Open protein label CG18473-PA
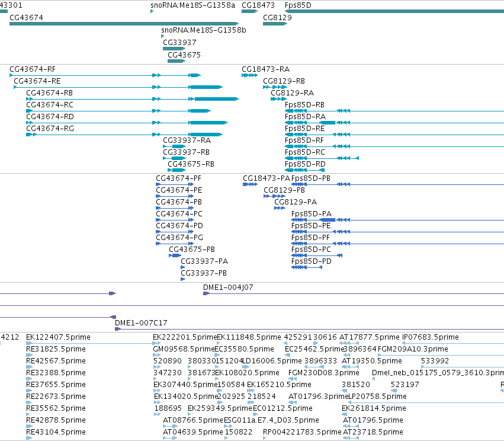This screenshot has height=441, width=504. [267, 178]
